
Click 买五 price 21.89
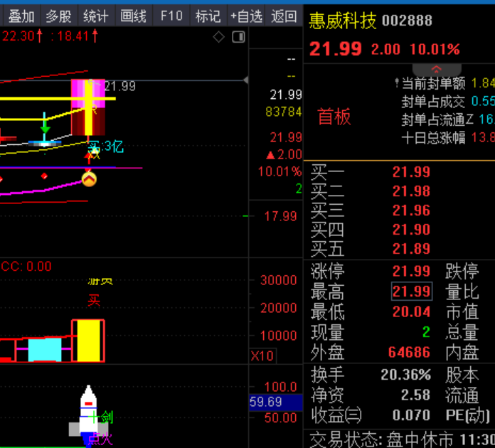pyautogui.click(x=411, y=249)
